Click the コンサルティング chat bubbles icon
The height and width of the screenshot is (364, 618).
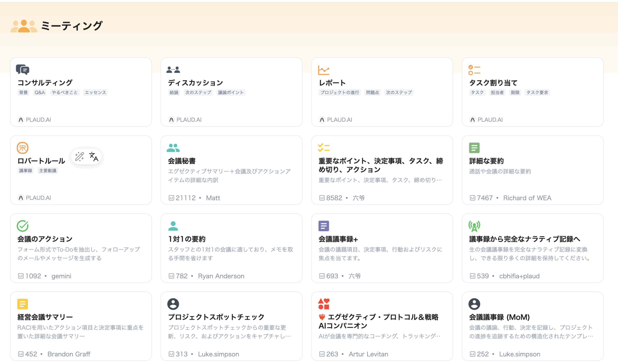(x=22, y=70)
